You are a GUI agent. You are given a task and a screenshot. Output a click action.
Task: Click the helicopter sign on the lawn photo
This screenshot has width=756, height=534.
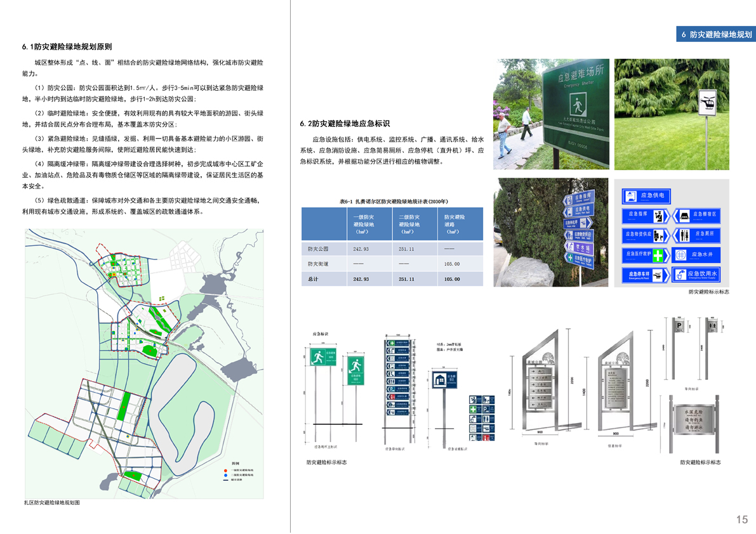click(707, 102)
